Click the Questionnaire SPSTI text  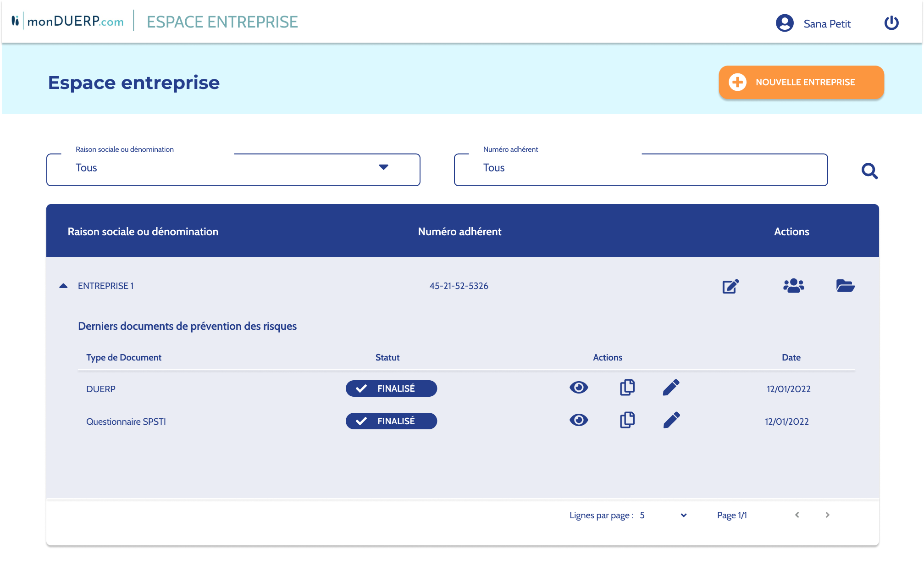tap(126, 422)
